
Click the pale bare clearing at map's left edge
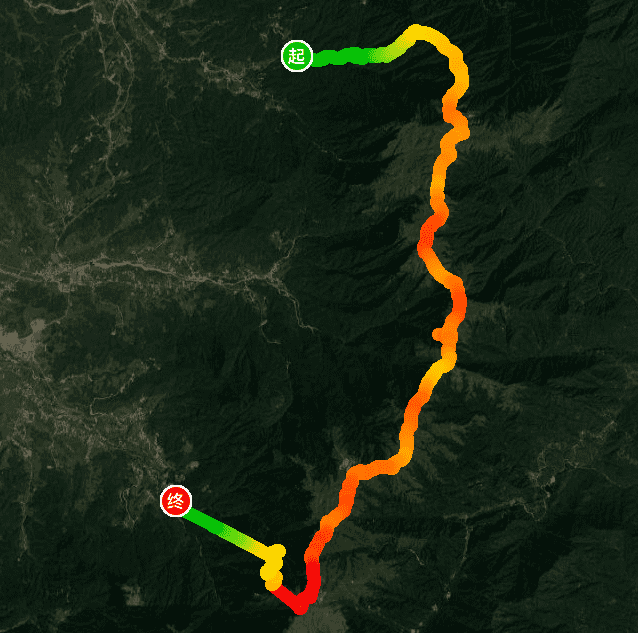coord(22,336)
